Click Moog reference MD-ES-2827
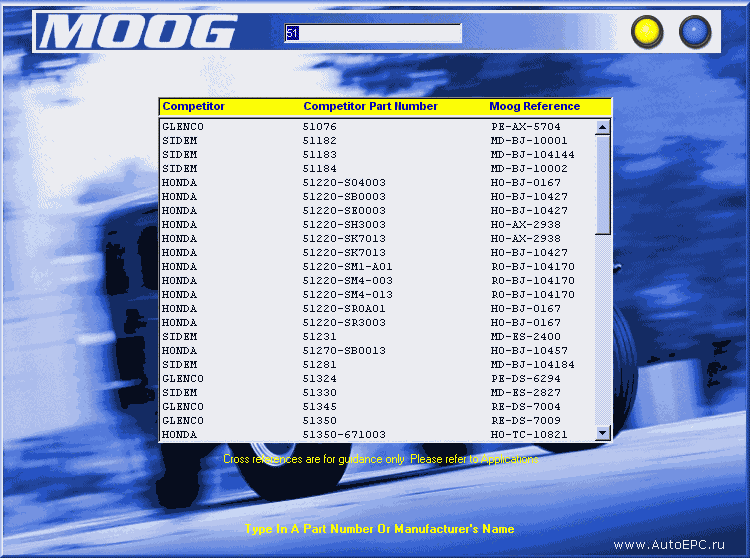This screenshot has width=750, height=558. coord(526,392)
